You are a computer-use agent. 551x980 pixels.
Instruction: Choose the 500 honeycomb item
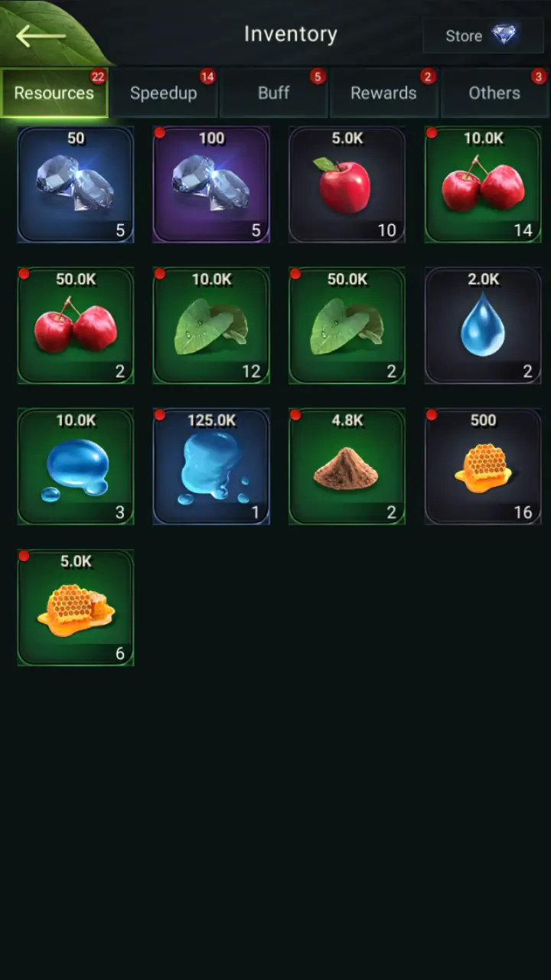[x=483, y=466]
